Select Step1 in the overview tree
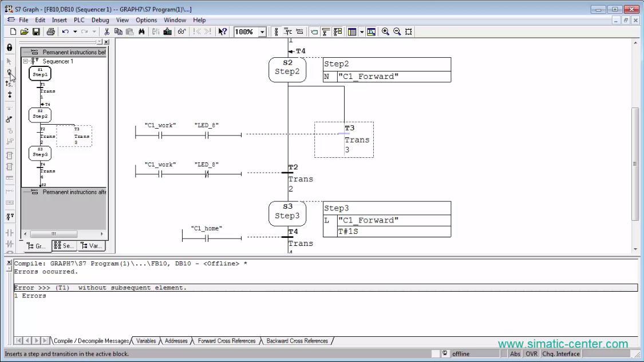The height and width of the screenshot is (362, 644). click(40, 74)
